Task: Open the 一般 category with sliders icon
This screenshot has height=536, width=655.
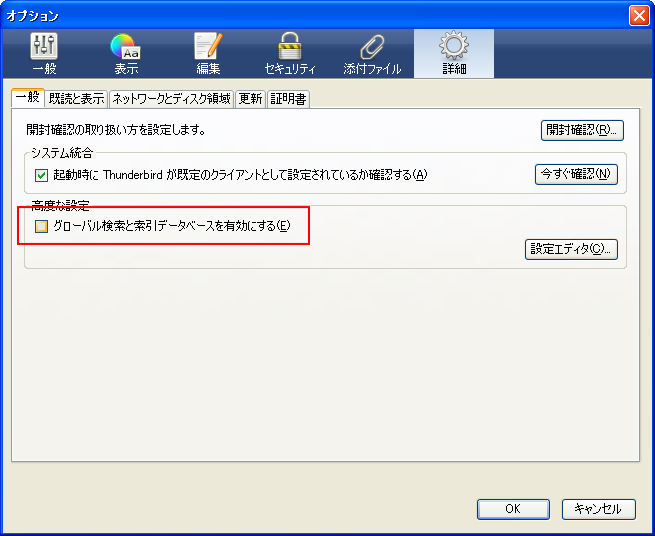Action: pos(44,53)
